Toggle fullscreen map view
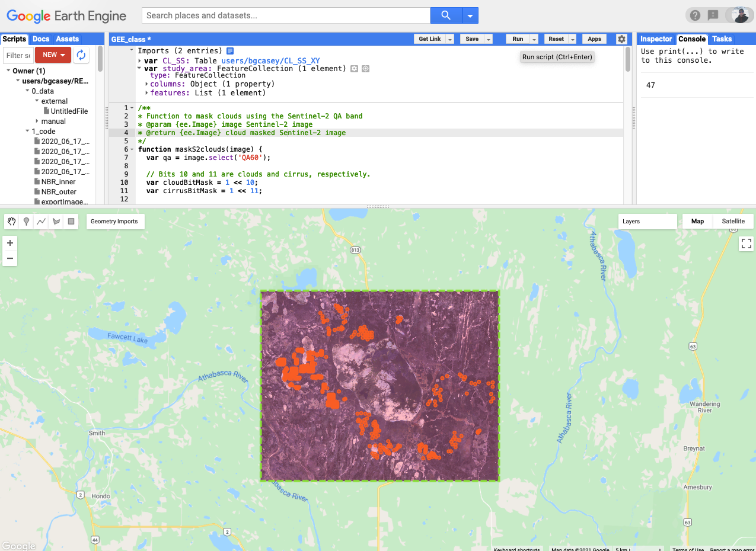This screenshot has width=756, height=551. [746, 244]
